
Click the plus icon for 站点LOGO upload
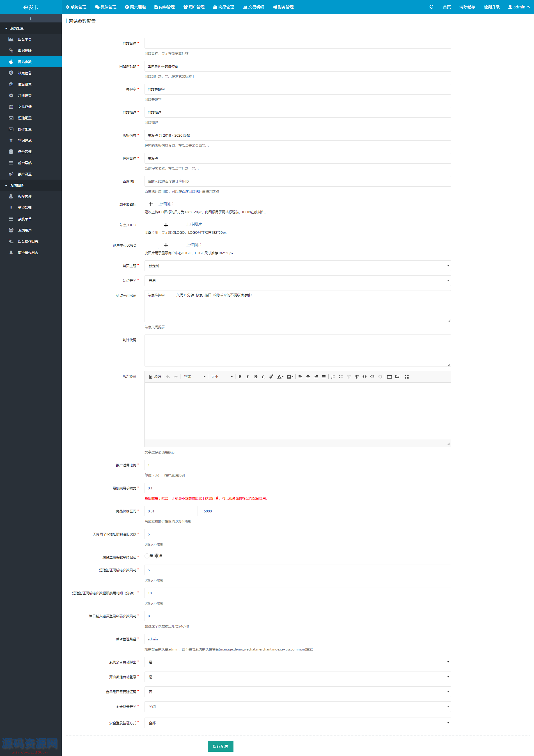[166, 225]
